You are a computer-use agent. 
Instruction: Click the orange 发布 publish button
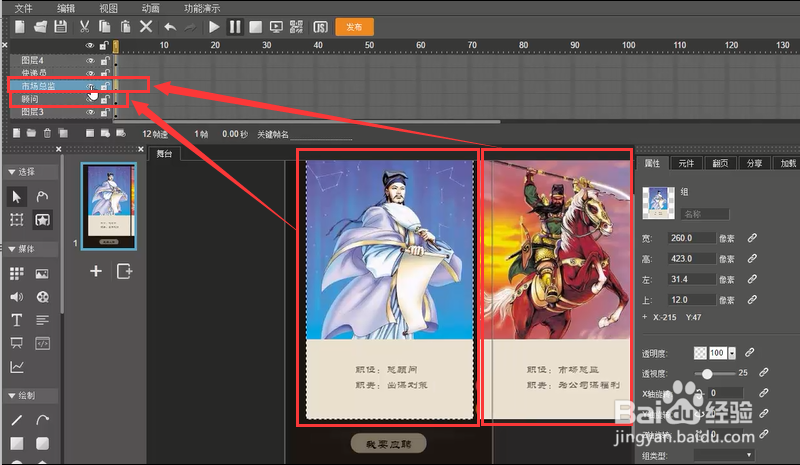355,27
